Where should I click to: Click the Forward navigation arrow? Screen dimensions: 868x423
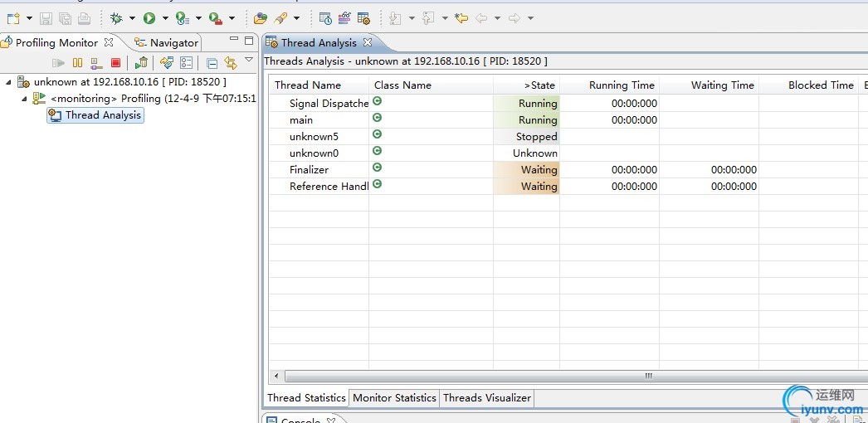[514, 18]
